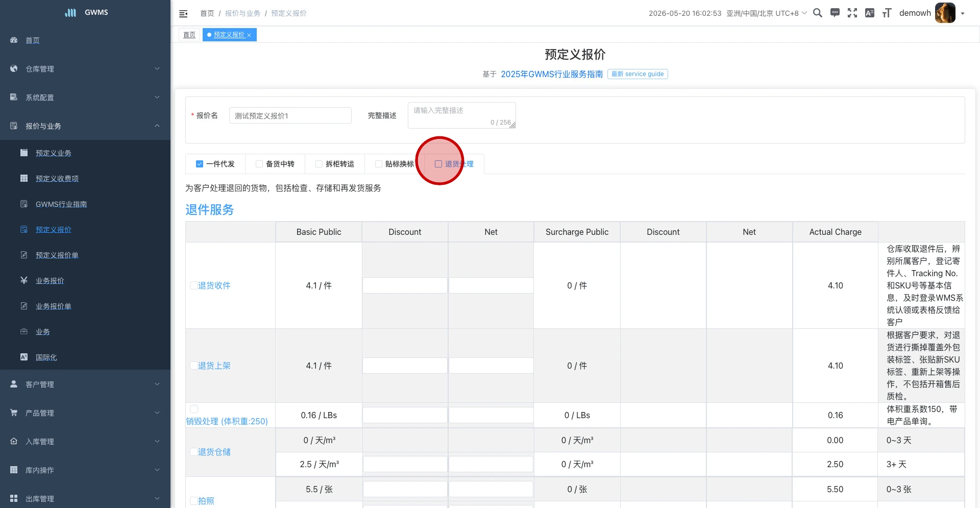
Task: Click the GWMS行业指南 document icon
Action: click(24, 204)
